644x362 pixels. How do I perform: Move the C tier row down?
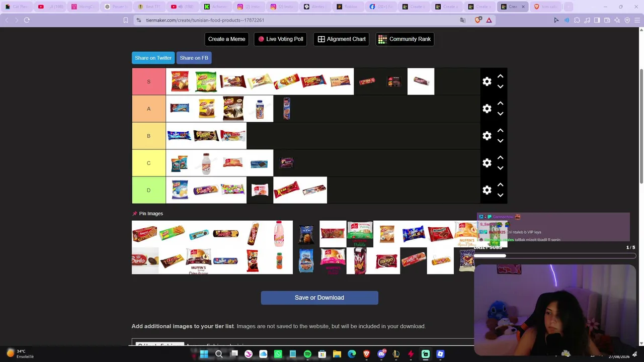[x=500, y=168]
